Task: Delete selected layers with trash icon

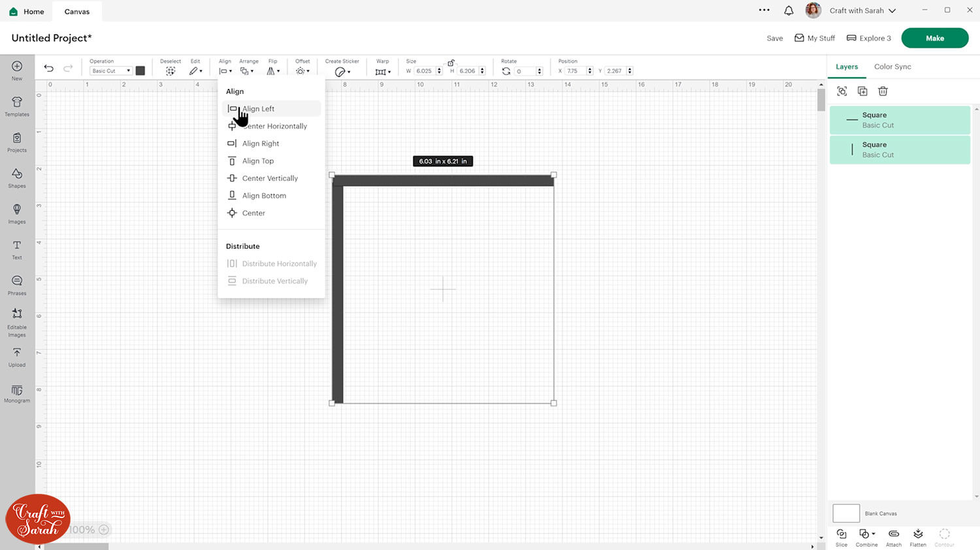Action: (883, 91)
